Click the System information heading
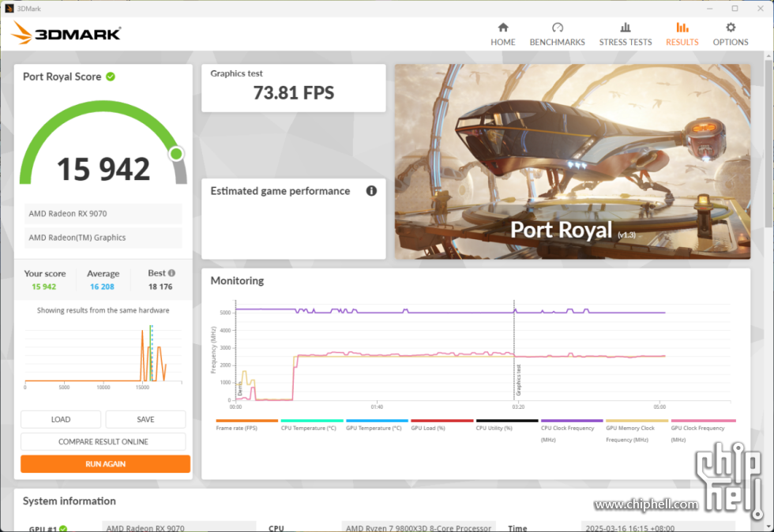 [x=70, y=501]
